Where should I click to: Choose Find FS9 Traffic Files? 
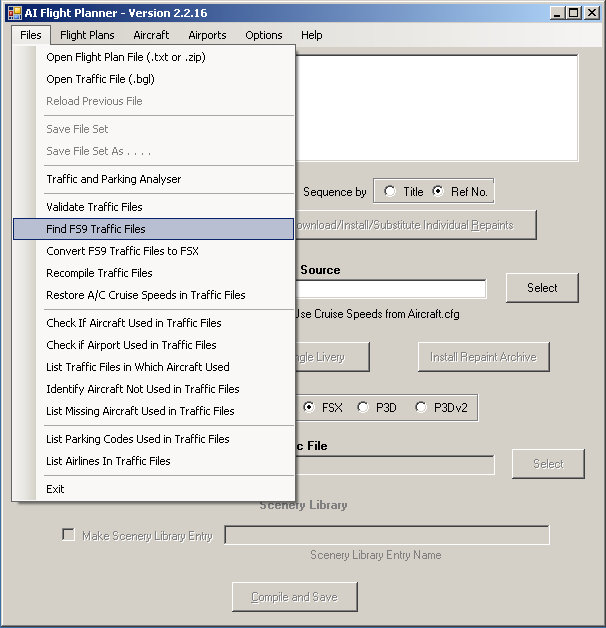96,229
